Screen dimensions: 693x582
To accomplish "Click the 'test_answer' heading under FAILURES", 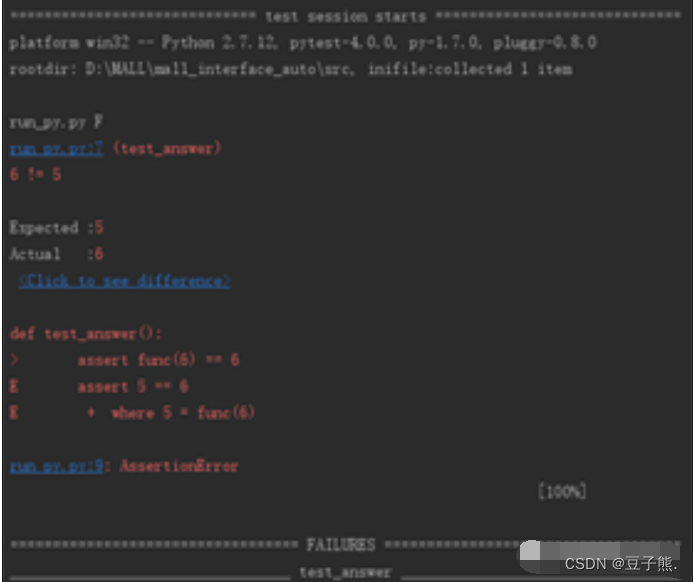I will click(x=345, y=572).
